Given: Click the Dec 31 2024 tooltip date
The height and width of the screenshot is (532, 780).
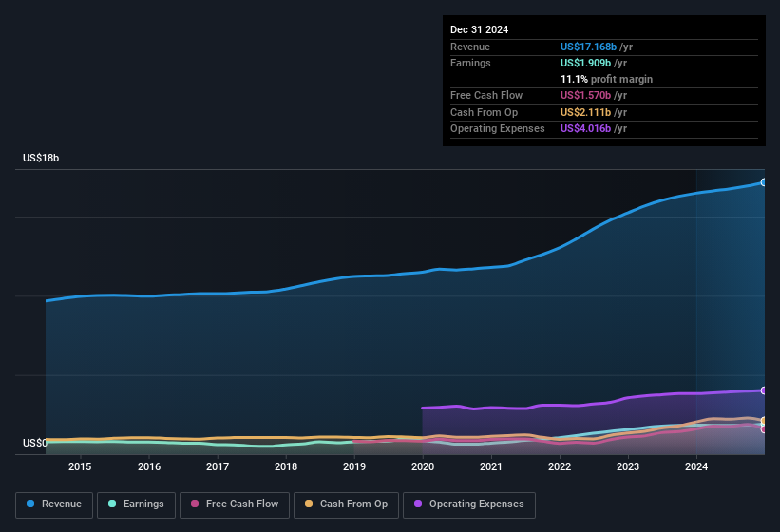Looking at the screenshot, I should (479, 29).
